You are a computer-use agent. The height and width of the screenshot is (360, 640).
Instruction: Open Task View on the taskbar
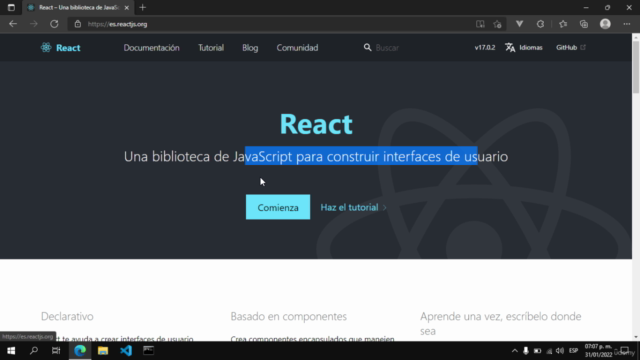point(56,351)
